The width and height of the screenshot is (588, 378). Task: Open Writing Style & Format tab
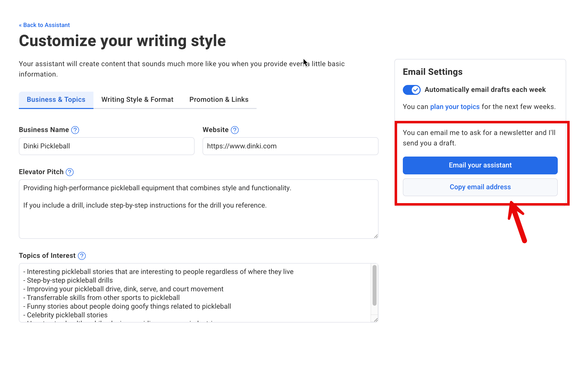pyautogui.click(x=137, y=100)
